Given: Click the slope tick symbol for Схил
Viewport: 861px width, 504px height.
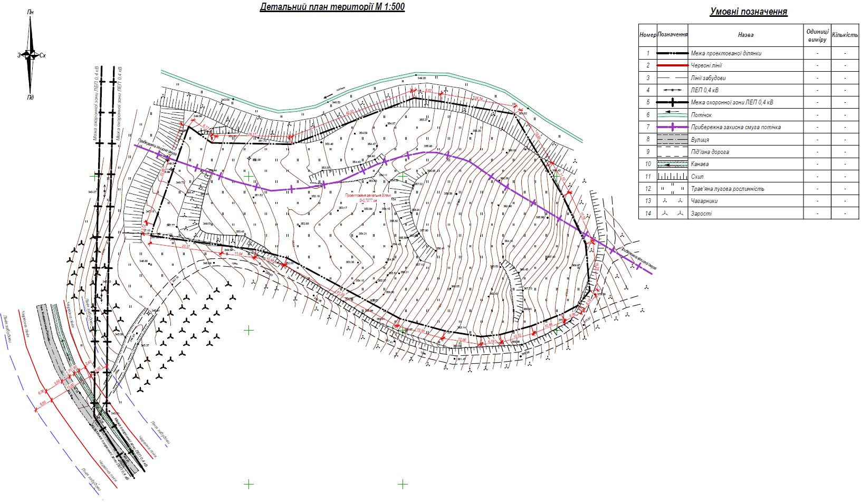Looking at the screenshot, I should (x=672, y=177).
